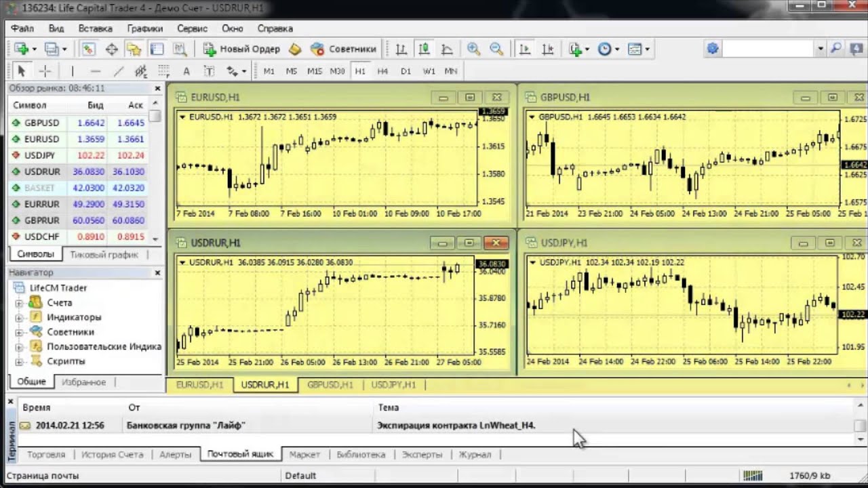Click the Советники auto-trading button

click(343, 49)
